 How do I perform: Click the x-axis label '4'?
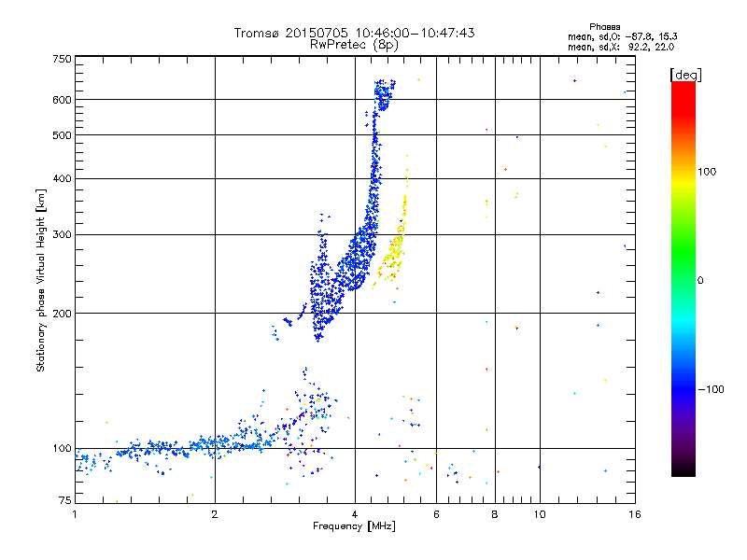tap(355, 514)
